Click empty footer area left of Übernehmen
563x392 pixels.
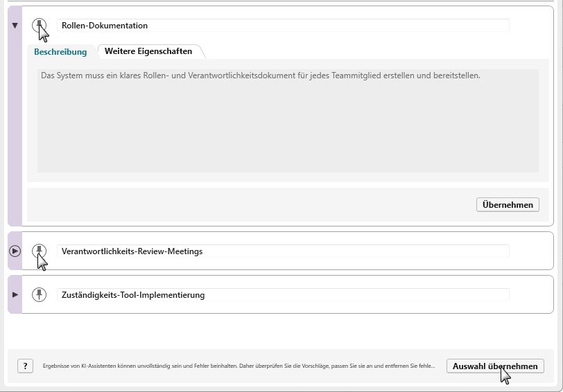pos(250,204)
